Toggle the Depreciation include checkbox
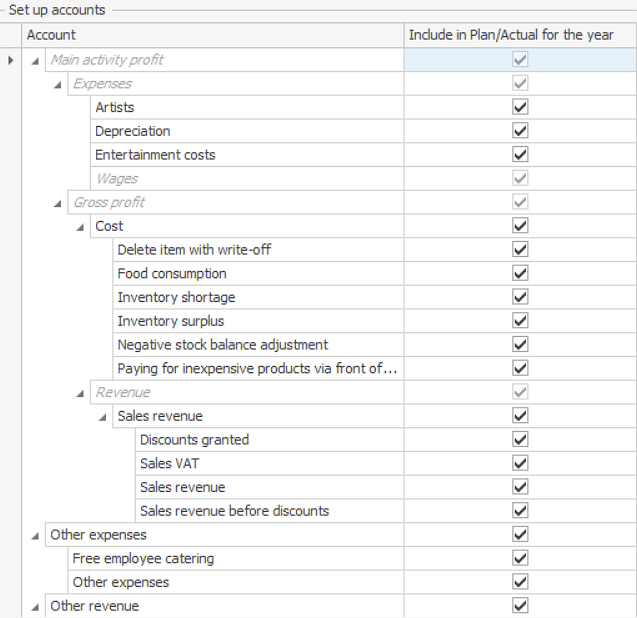637x618 pixels. 519,131
